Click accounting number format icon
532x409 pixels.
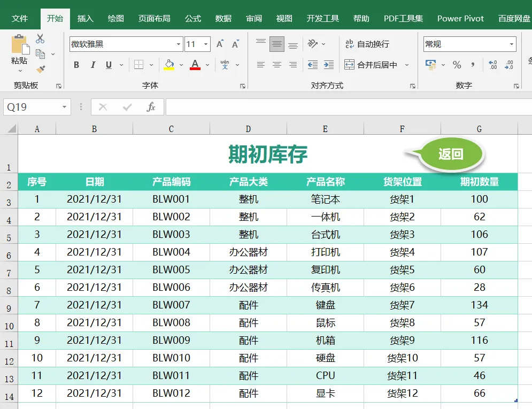click(431, 65)
